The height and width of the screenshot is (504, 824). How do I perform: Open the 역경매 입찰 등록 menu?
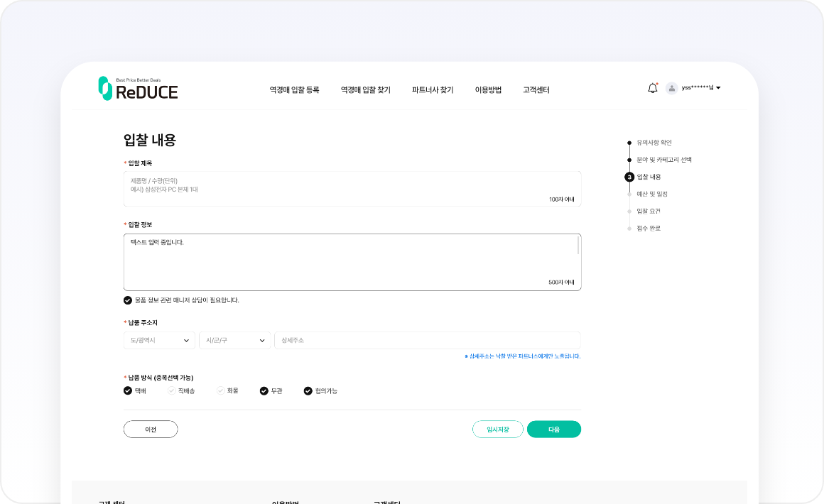click(x=294, y=90)
